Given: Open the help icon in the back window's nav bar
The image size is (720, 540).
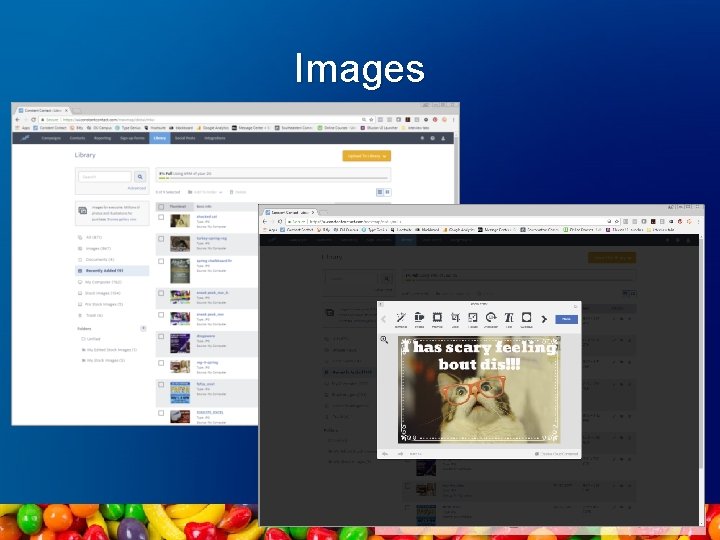Looking at the screenshot, I should click(433, 138).
